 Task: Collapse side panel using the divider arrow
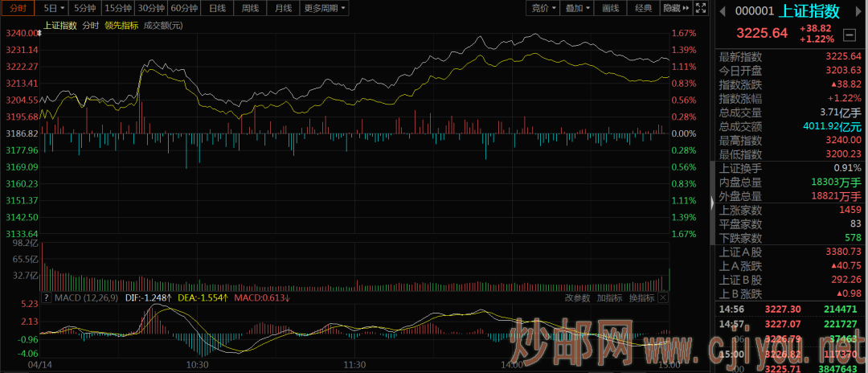712,203
